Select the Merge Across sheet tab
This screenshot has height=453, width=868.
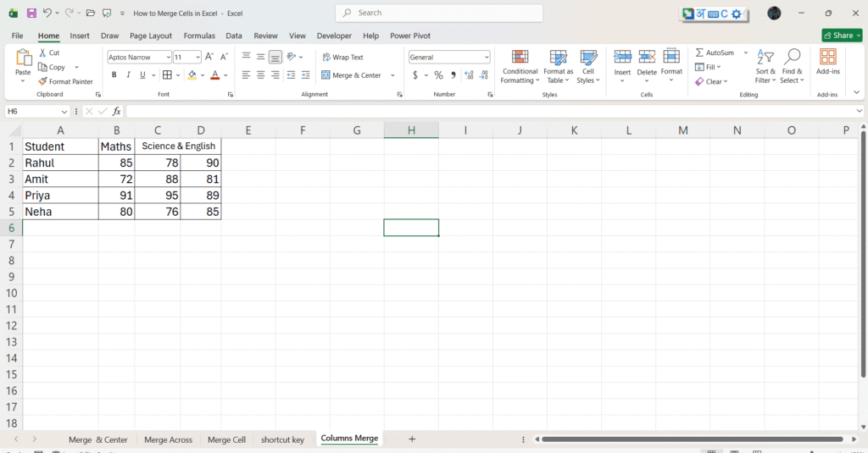click(169, 439)
